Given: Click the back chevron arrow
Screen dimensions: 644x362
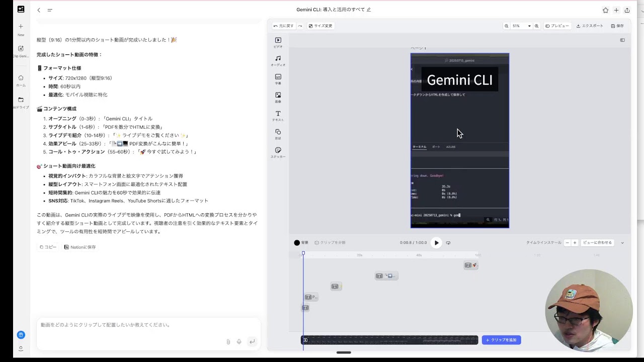Looking at the screenshot, I should [x=39, y=10].
